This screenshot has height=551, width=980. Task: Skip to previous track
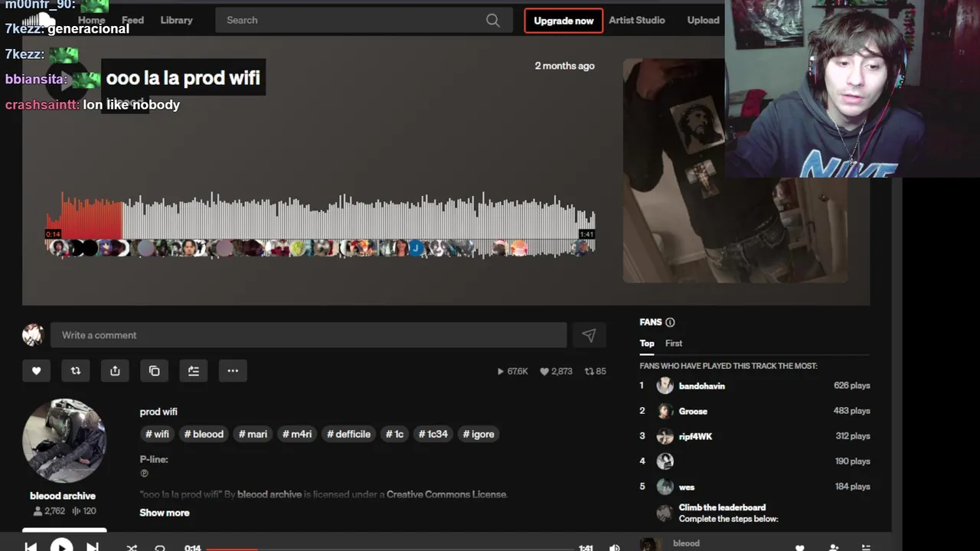tap(31, 547)
